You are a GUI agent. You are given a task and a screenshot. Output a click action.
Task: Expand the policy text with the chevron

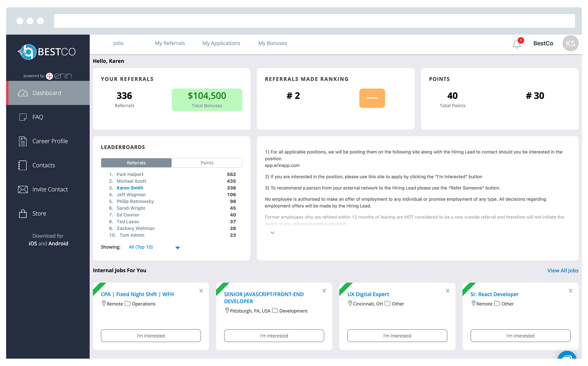(272, 233)
